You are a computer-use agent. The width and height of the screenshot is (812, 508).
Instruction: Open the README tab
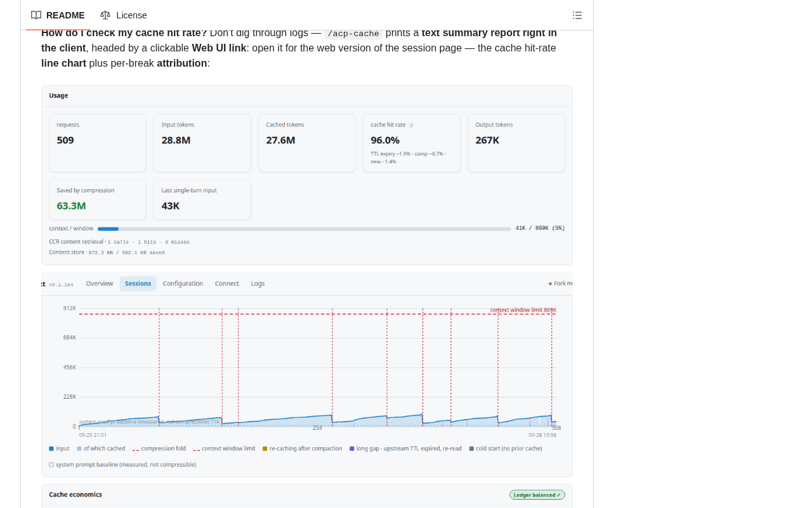[x=58, y=15]
